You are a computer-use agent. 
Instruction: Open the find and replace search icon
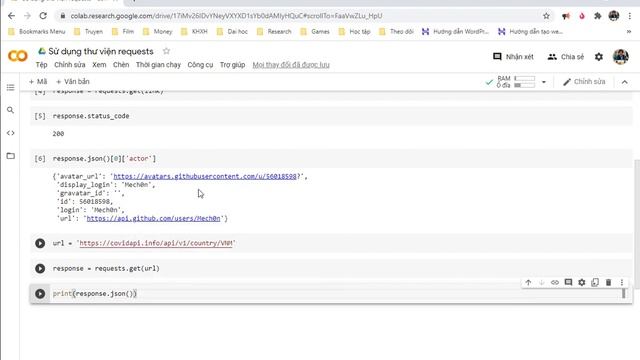tap(11, 110)
